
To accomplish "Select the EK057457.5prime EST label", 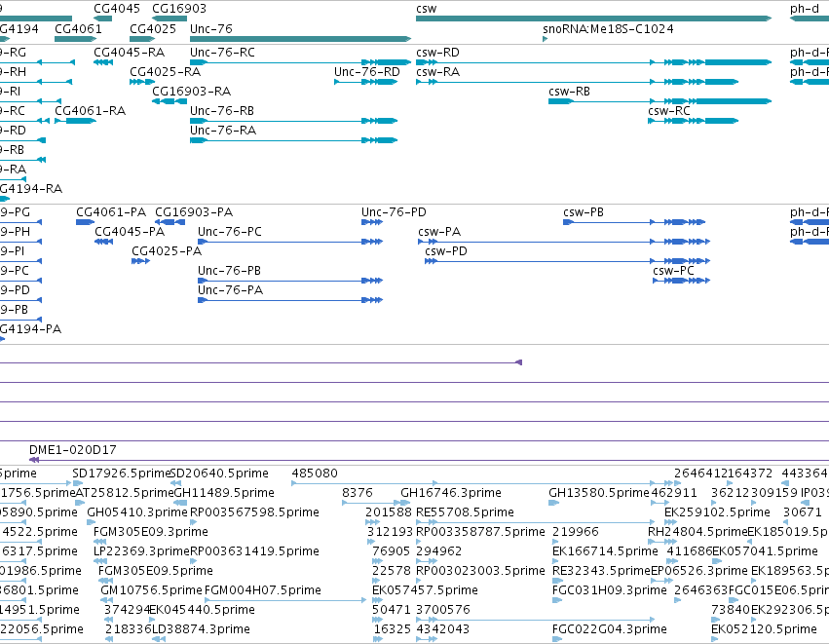I will 425,590.
